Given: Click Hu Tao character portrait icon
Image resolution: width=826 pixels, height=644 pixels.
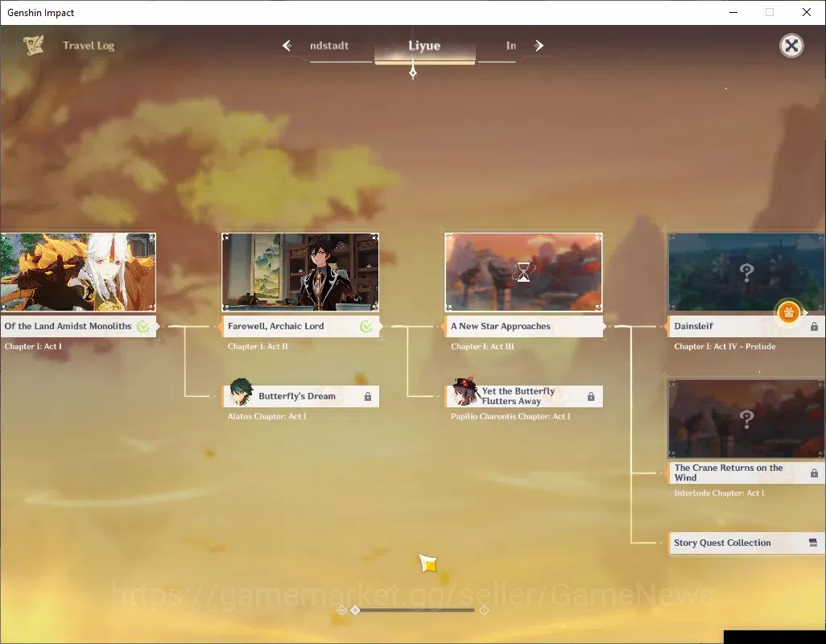Looking at the screenshot, I should [465, 390].
